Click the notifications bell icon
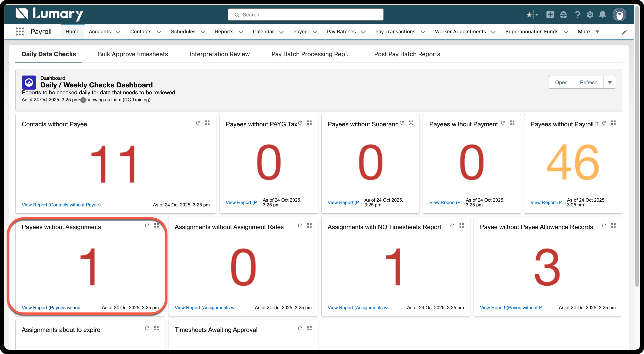 pos(602,15)
